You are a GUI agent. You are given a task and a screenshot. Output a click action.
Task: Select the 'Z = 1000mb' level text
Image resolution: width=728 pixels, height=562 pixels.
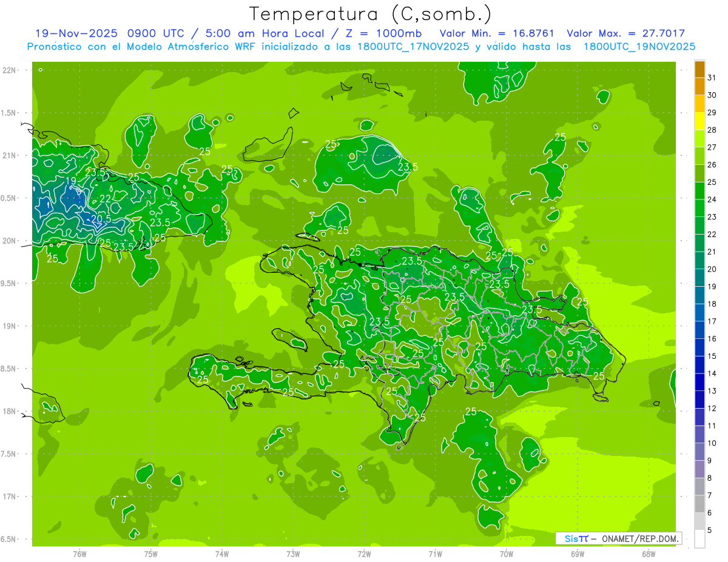tap(383, 33)
